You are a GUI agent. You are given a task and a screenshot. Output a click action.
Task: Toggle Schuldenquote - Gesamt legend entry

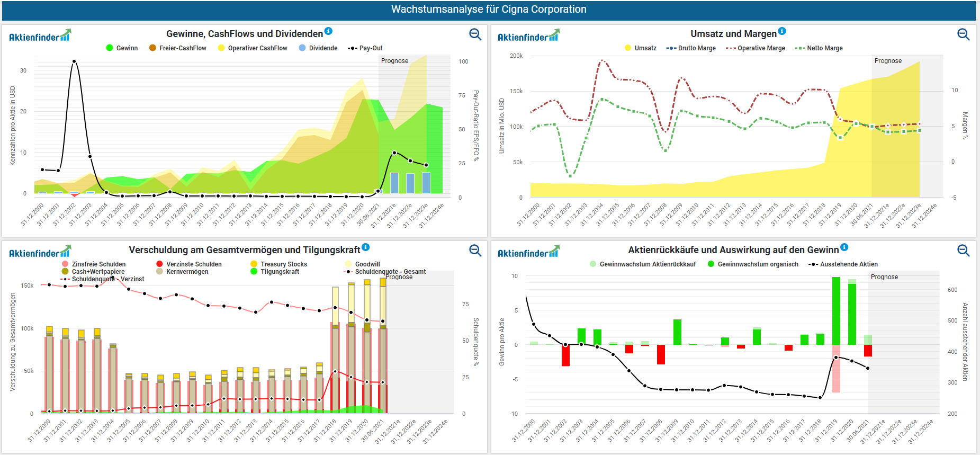(x=385, y=272)
